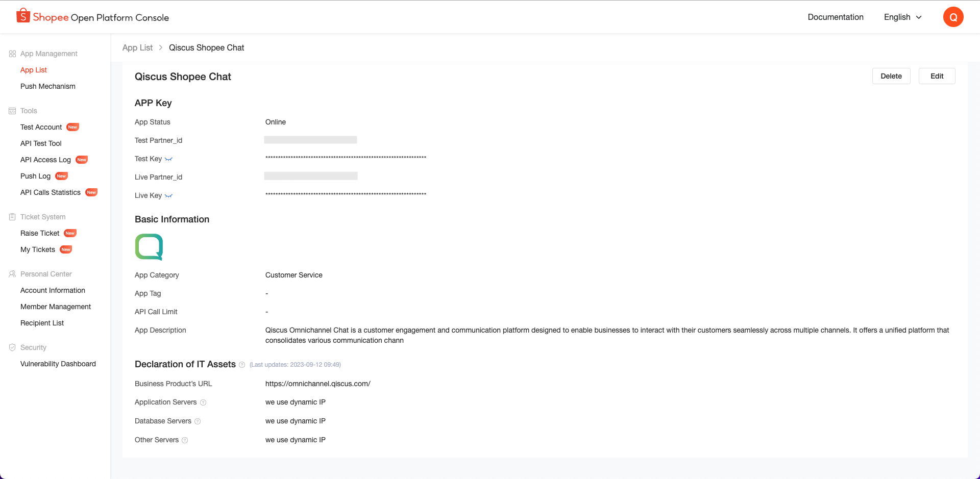Click the Security shield icon in sidebar

(x=12, y=347)
